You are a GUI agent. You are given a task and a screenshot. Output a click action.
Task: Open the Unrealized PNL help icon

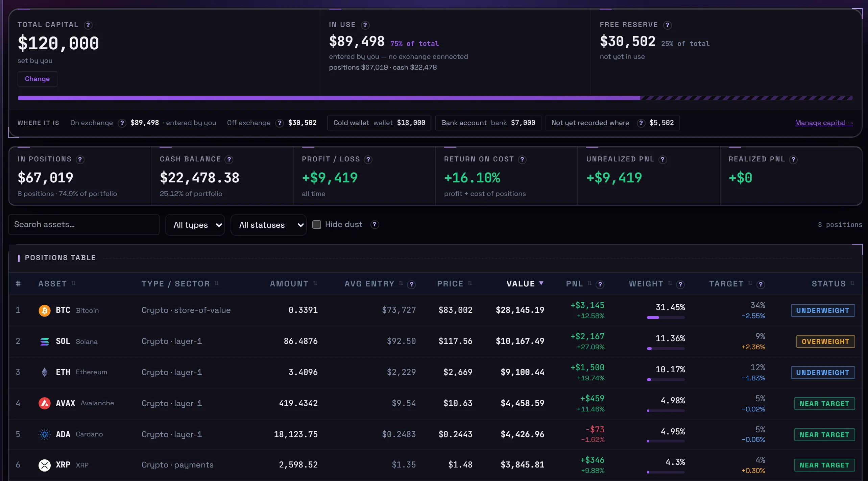click(x=663, y=159)
